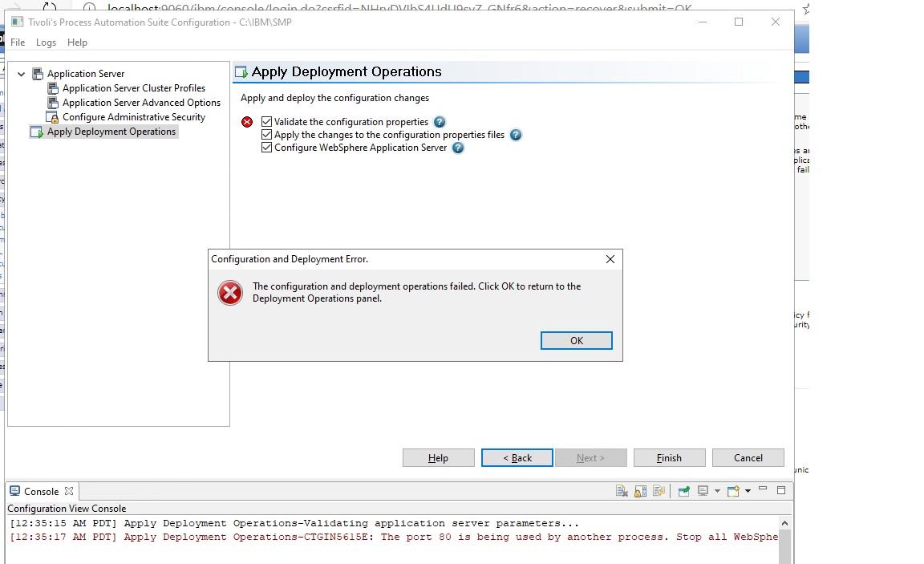
Task: Disable Apply the changes to configuration properties files
Action: pos(266,135)
